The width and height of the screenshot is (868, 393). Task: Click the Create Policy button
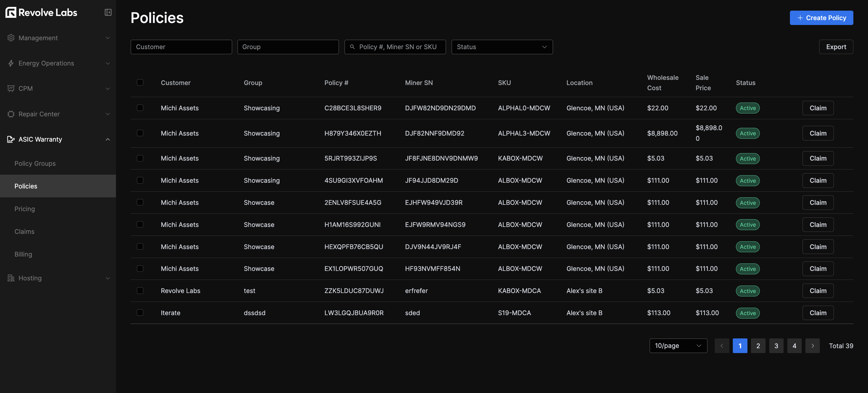(821, 18)
